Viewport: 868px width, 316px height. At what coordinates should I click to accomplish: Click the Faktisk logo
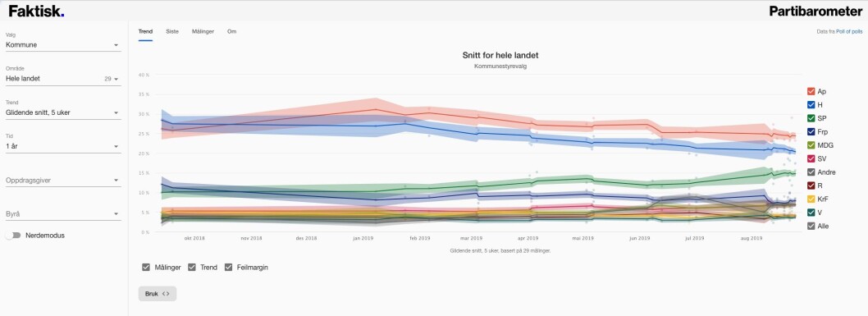pos(37,11)
